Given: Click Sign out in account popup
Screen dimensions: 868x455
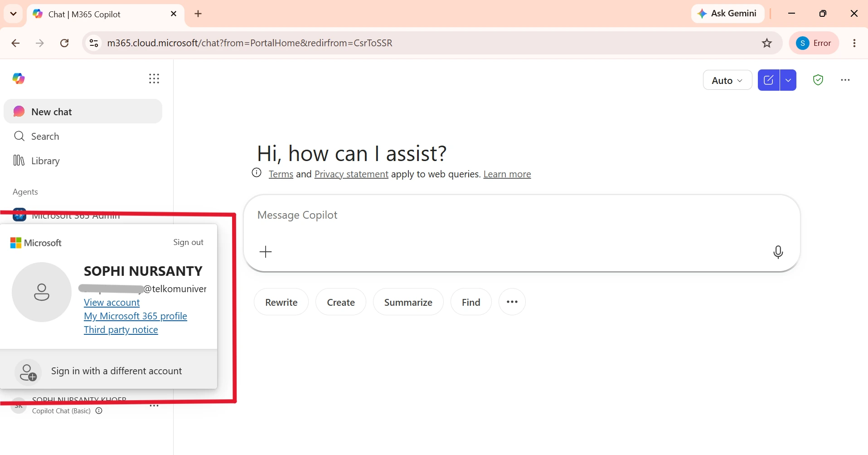Looking at the screenshot, I should coord(188,242).
